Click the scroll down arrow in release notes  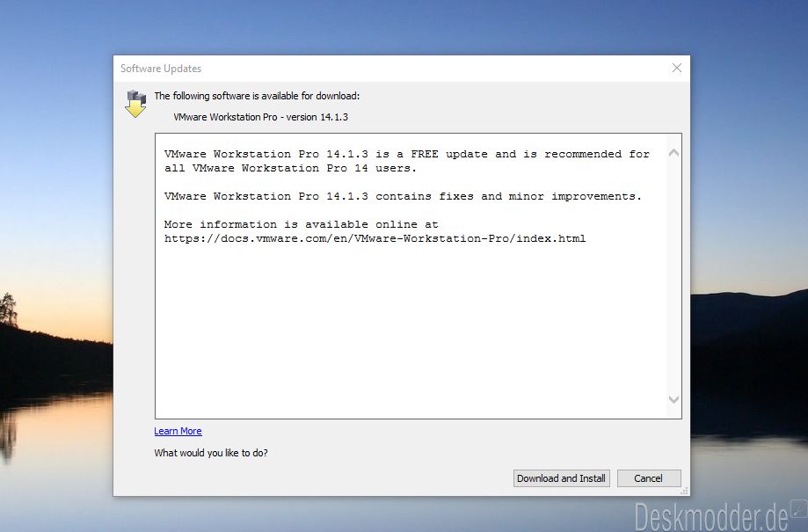(673, 399)
